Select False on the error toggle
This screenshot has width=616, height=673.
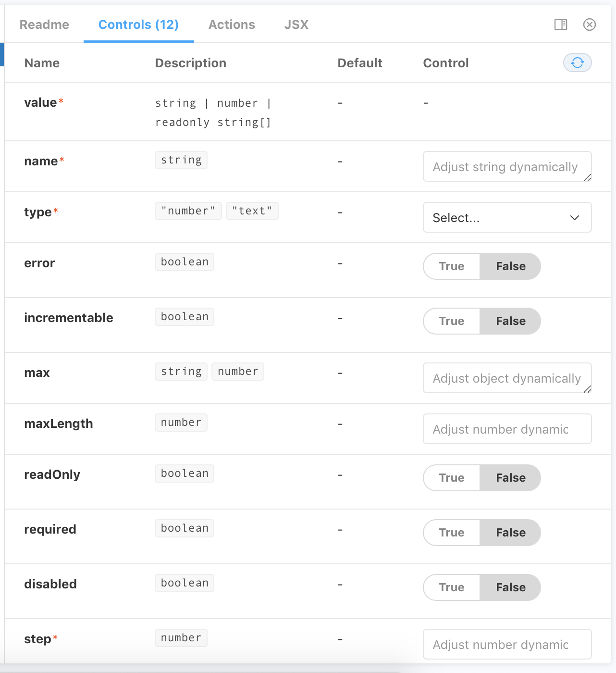510,266
